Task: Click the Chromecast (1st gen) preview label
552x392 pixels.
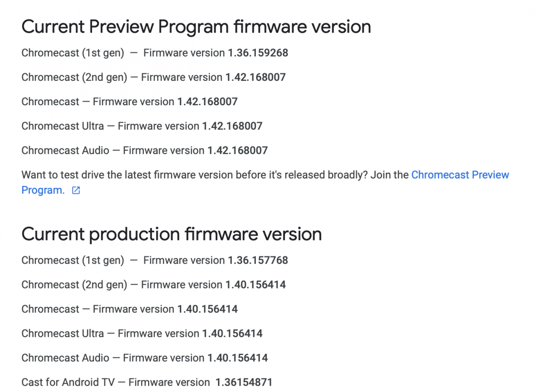Action: 73,53
